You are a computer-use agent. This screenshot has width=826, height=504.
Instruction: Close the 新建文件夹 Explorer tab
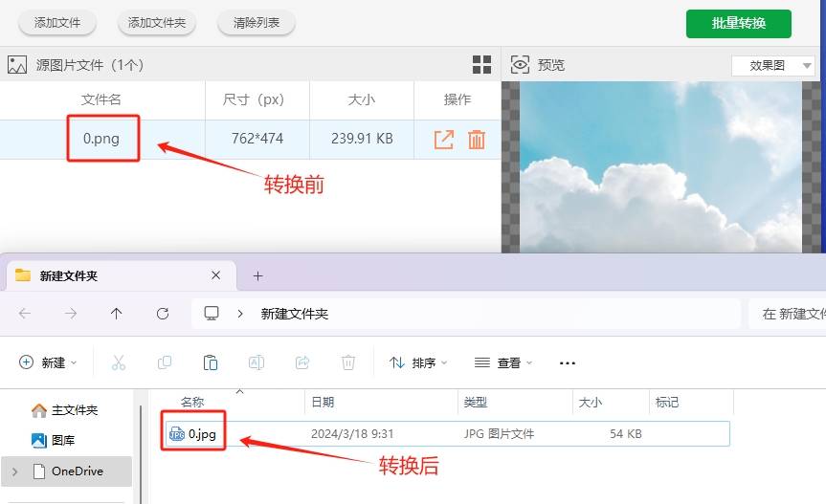coord(215,275)
